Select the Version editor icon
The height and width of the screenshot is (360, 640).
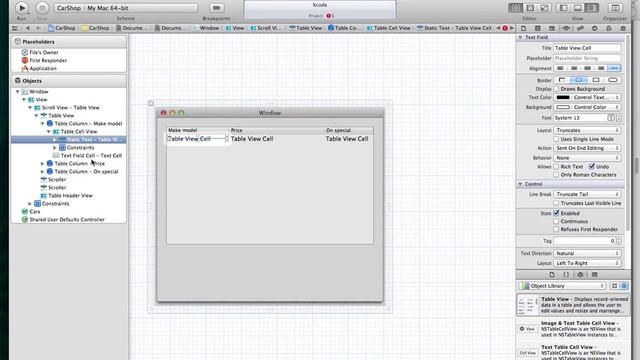[544, 8]
